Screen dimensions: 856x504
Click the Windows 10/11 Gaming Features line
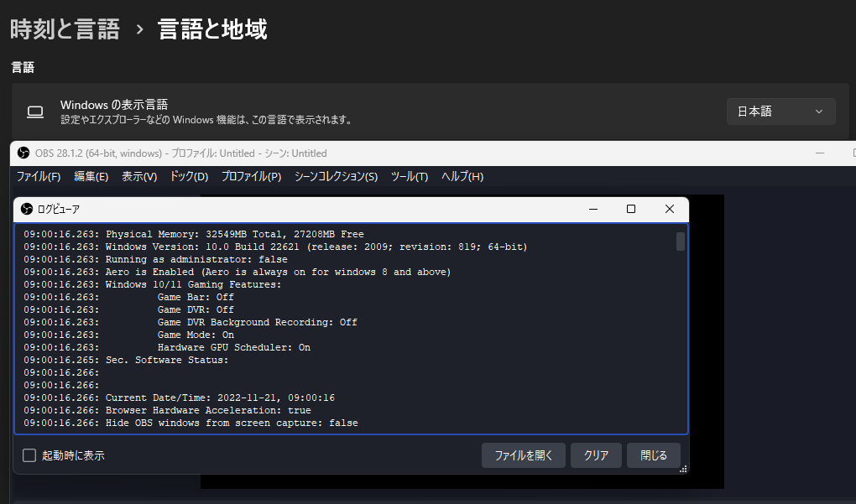(152, 285)
